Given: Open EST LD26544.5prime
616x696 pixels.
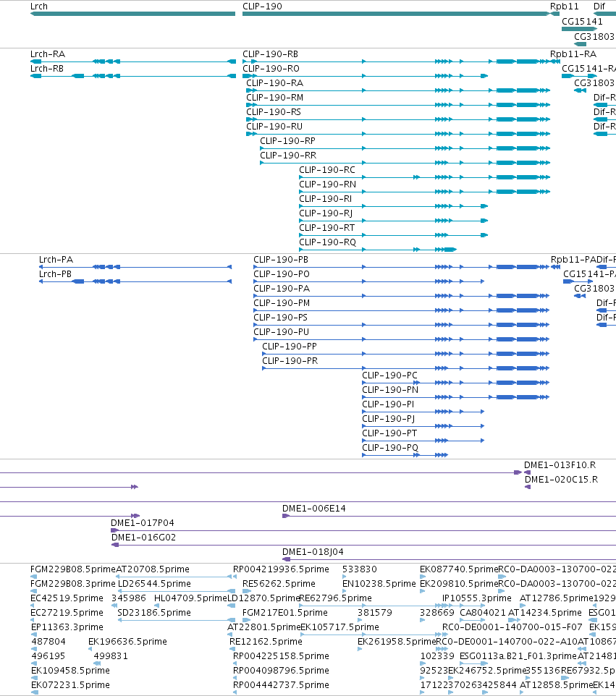Looking at the screenshot, I should click(x=155, y=584).
